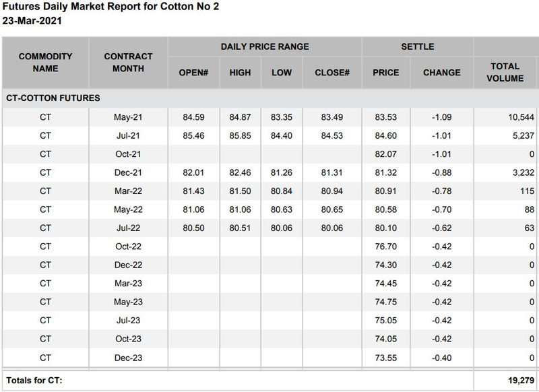Select the May-21 contract month cell
Viewport: 539px width, 392px height.
[x=128, y=118]
